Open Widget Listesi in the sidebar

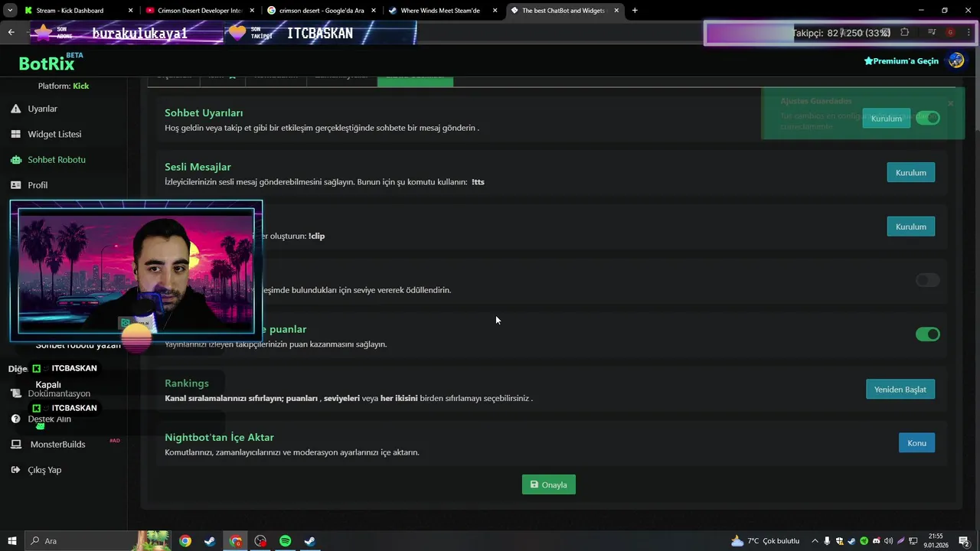(x=54, y=134)
